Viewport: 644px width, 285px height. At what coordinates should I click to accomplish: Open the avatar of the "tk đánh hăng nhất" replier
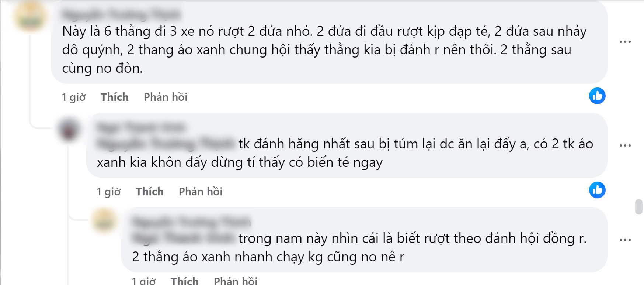tap(69, 129)
